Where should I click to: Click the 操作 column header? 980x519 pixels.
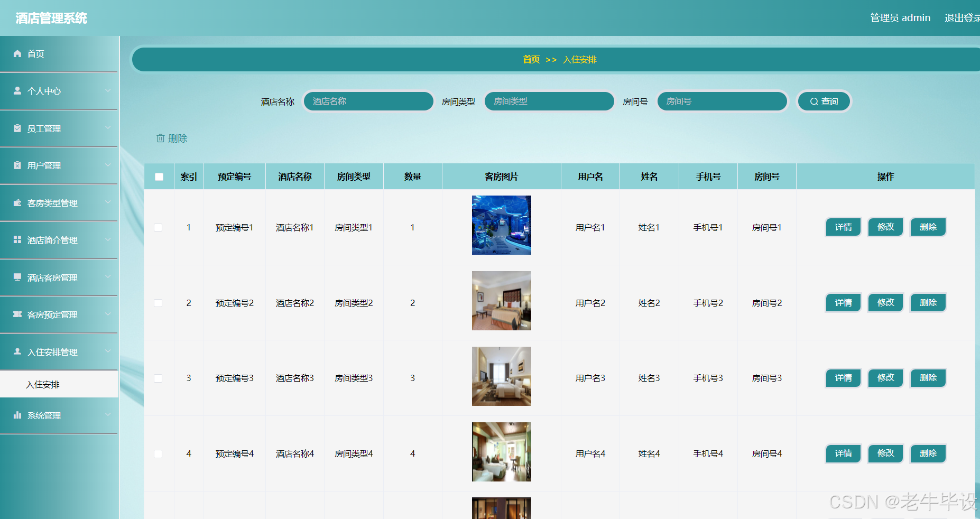tap(885, 177)
